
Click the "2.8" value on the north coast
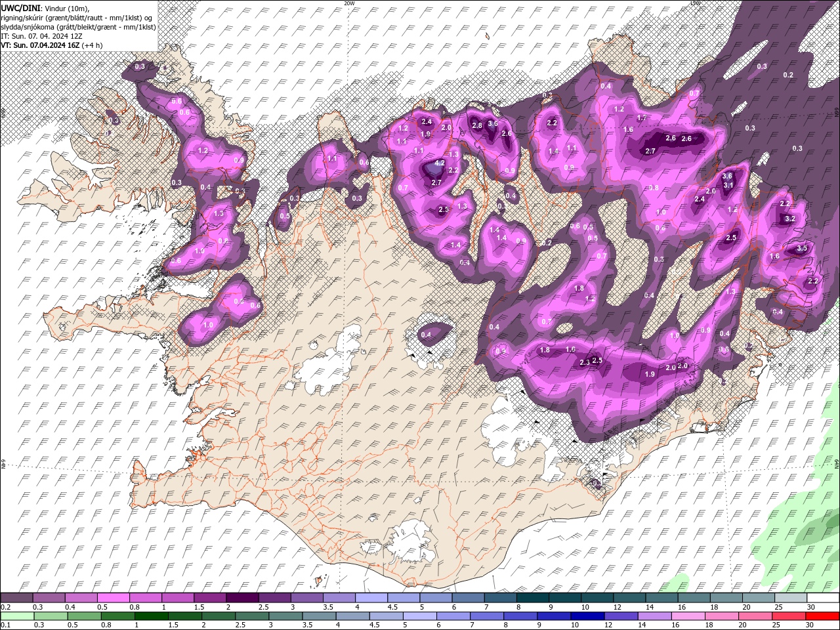tap(477, 125)
